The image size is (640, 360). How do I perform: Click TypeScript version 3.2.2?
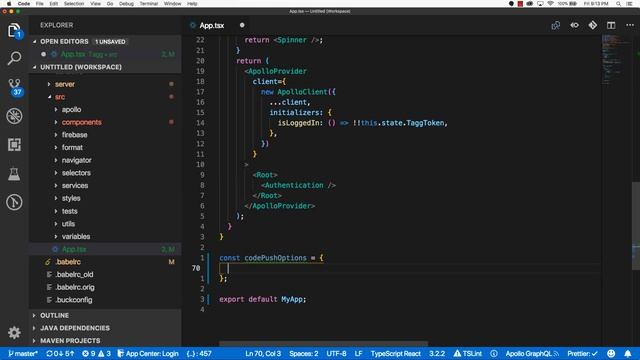[437, 353]
